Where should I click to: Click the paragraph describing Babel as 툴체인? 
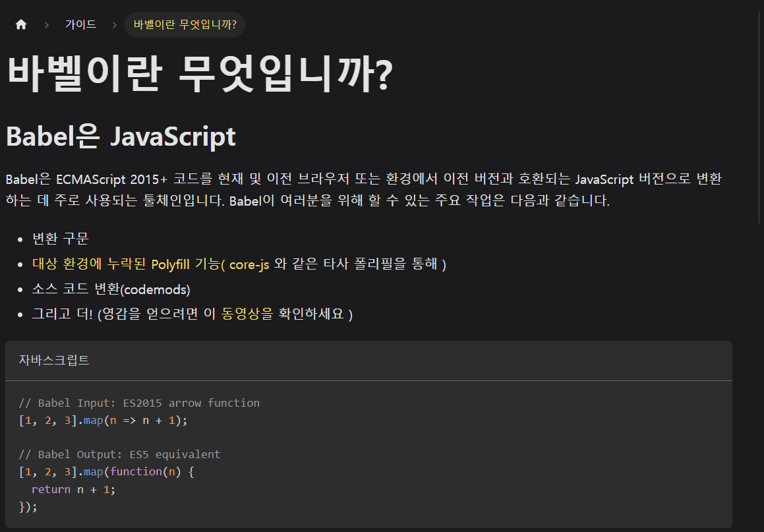click(x=363, y=189)
